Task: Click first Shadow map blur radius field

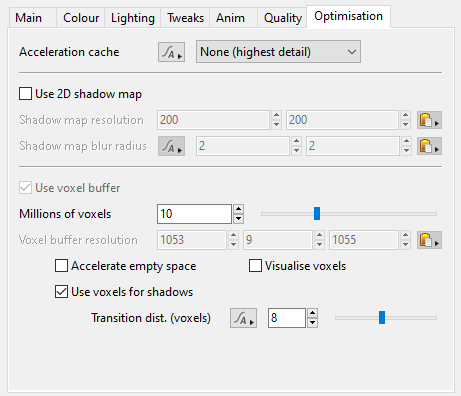Action: [x=243, y=146]
